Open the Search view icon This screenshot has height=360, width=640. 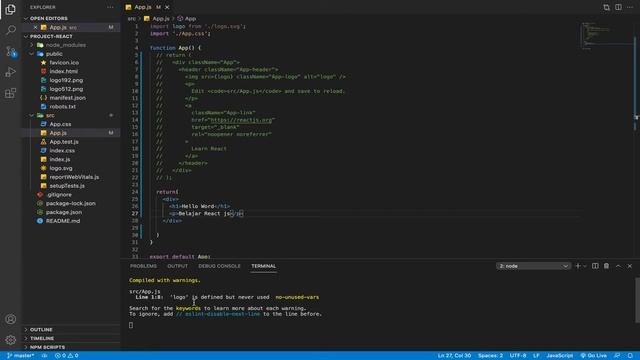11,30
